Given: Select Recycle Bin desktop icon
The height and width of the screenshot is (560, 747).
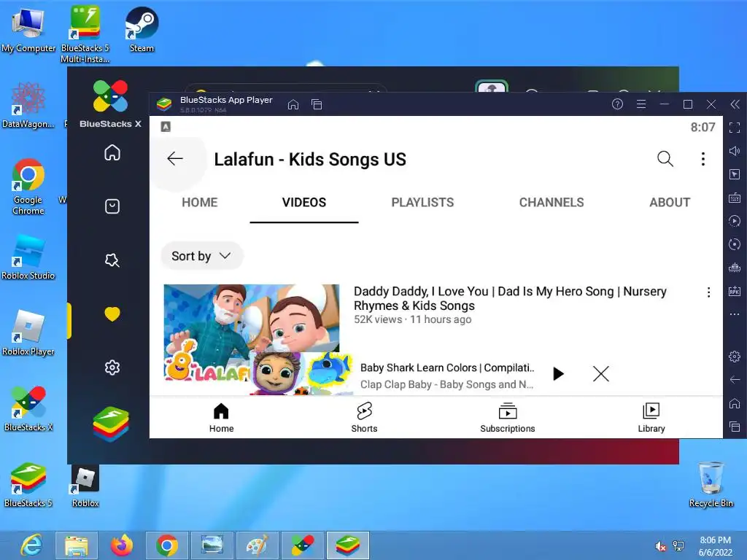Looking at the screenshot, I should (711, 484).
